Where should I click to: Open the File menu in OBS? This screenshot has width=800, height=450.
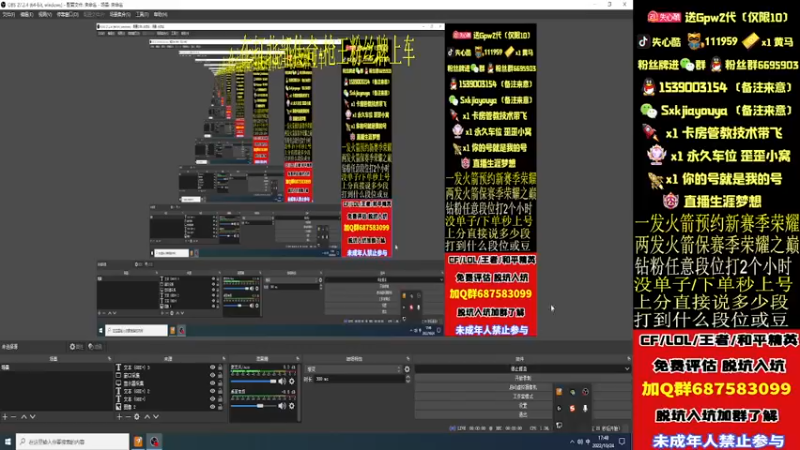click(9, 15)
